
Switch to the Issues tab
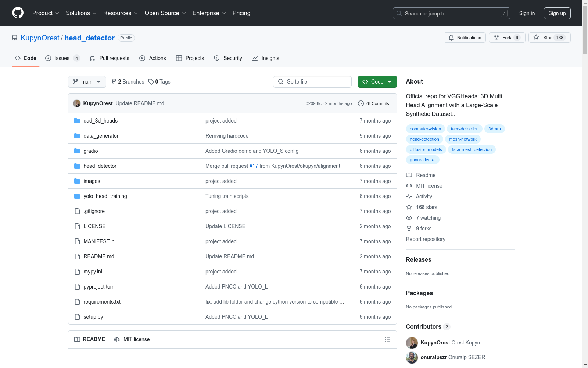[62, 58]
